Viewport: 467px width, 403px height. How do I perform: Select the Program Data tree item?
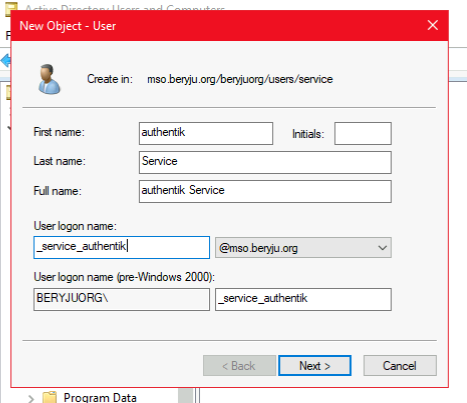point(100,397)
